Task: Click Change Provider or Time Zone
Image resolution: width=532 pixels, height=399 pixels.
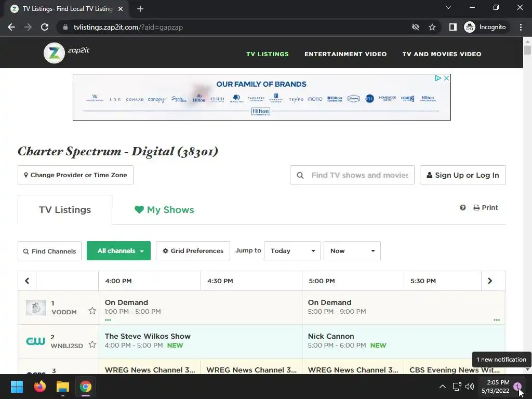Action: point(76,175)
